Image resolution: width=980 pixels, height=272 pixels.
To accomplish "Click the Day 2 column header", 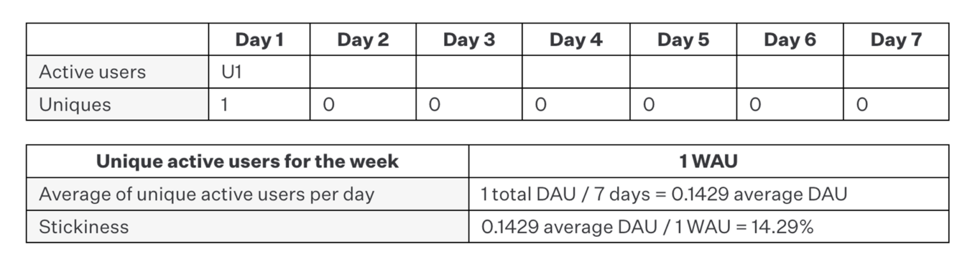I will [362, 40].
